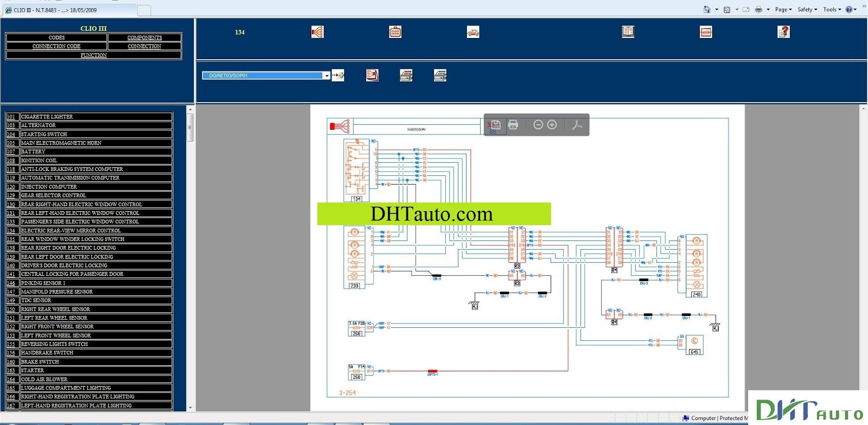Select PINKING SENSOR 1 entry
The image size is (868, 425).
coord(96,283)
